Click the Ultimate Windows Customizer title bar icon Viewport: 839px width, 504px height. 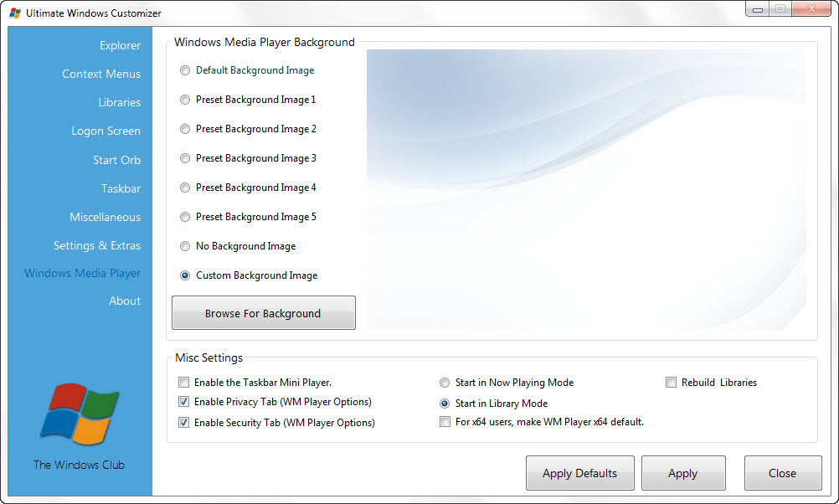14,13
